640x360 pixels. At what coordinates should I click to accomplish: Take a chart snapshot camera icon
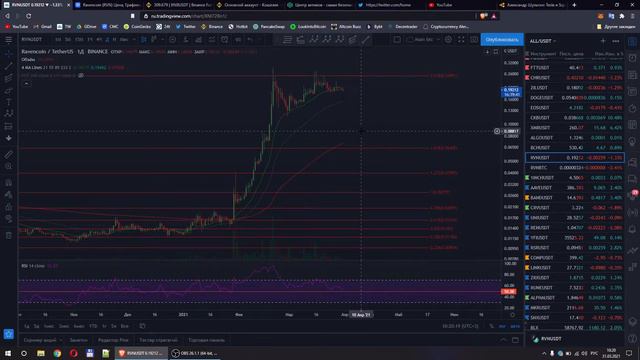pos(474,40)
